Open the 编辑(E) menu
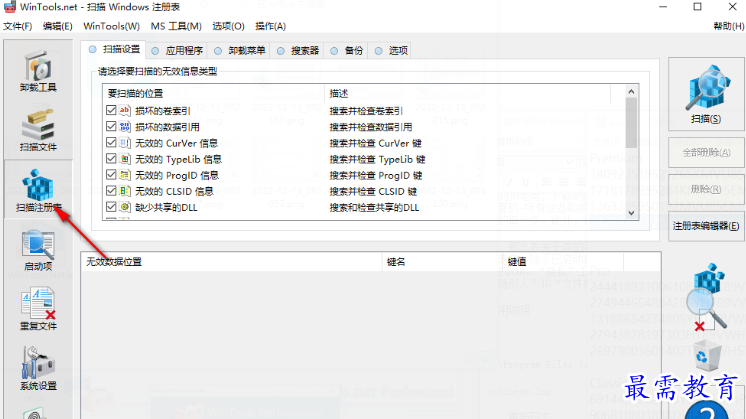Screen dimensions: 746x419 58,26
